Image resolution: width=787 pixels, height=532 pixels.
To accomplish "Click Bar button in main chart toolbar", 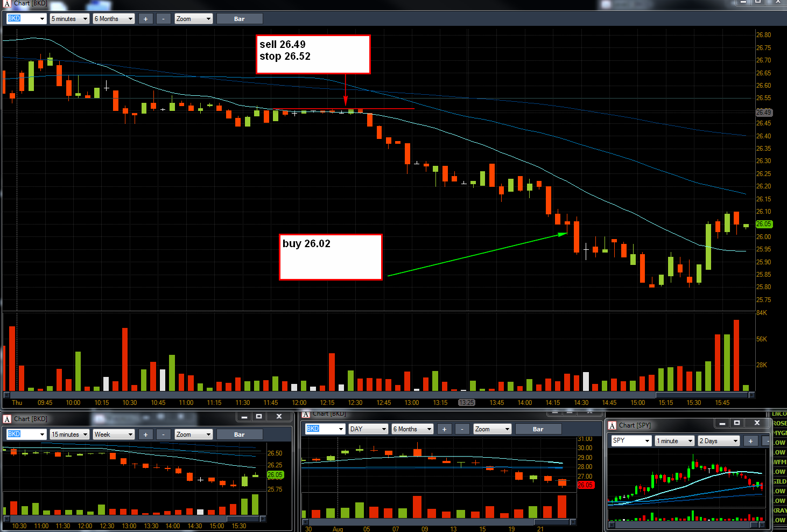I will pos(240,19).
